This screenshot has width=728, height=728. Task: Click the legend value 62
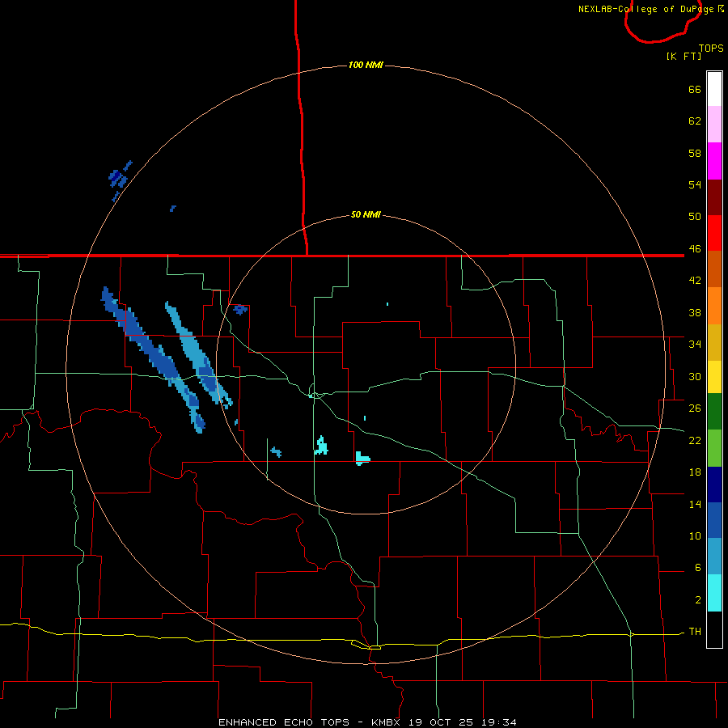pos(695,121)
